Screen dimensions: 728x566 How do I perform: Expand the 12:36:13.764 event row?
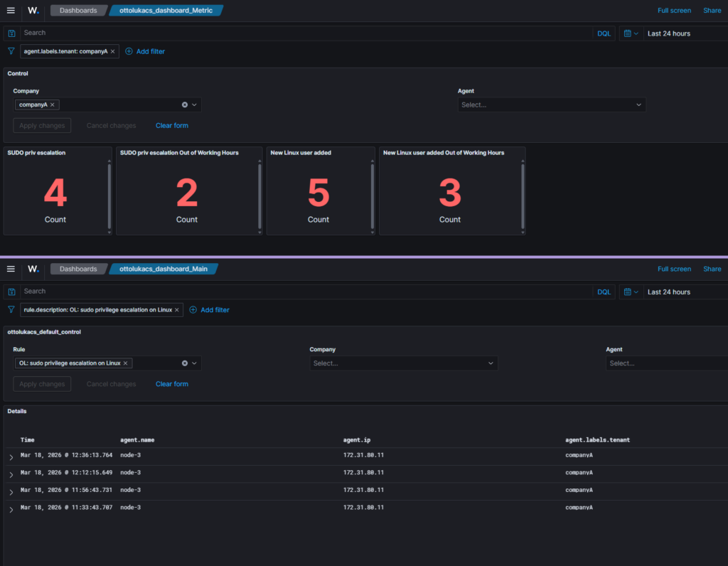coord(11,456)
